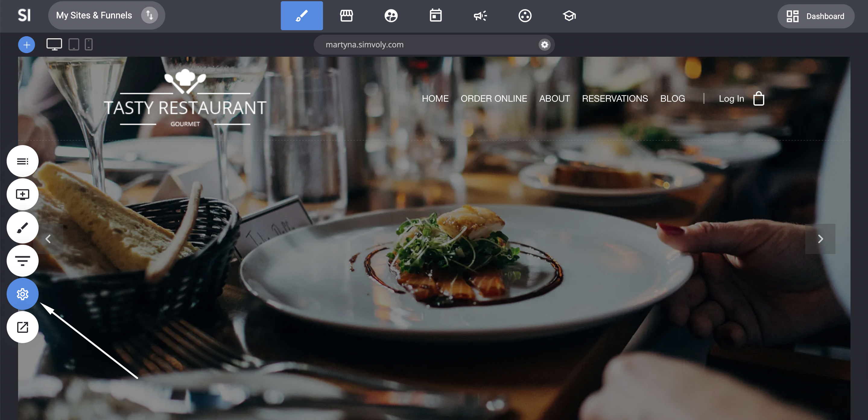Image resolution: width=868 pixels, height=420 pixels.
Task: Open the ABOUT menu link
Action: point(554,98)
